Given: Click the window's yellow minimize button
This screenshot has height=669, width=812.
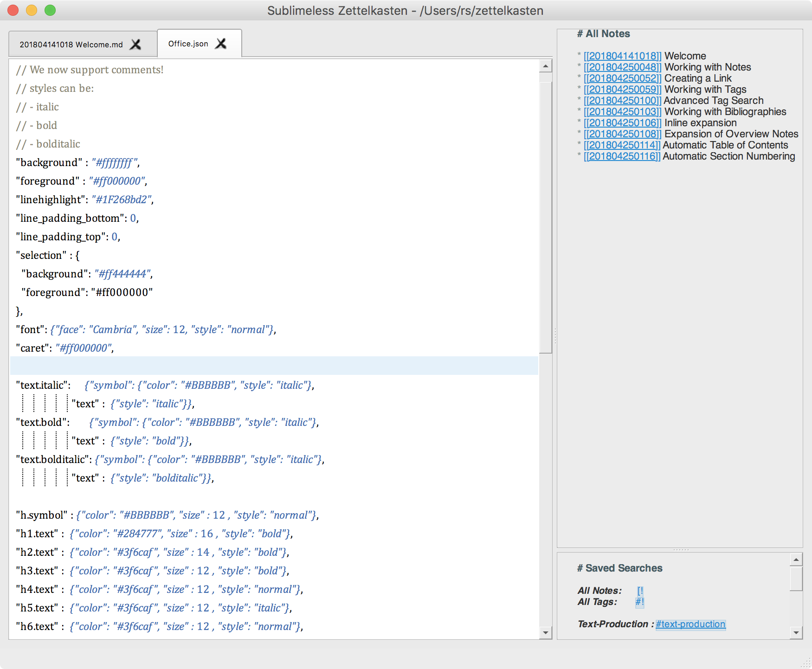Looking at the screenshot, I should (32, 10).
